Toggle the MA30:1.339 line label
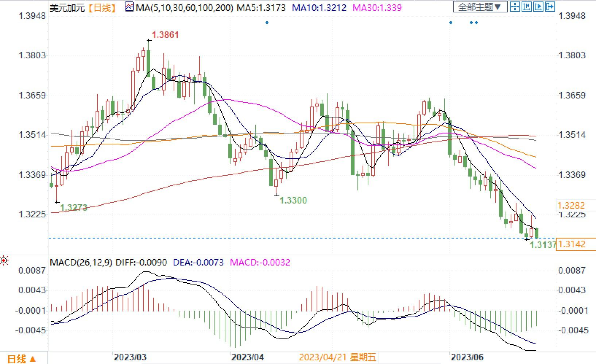 377,7
